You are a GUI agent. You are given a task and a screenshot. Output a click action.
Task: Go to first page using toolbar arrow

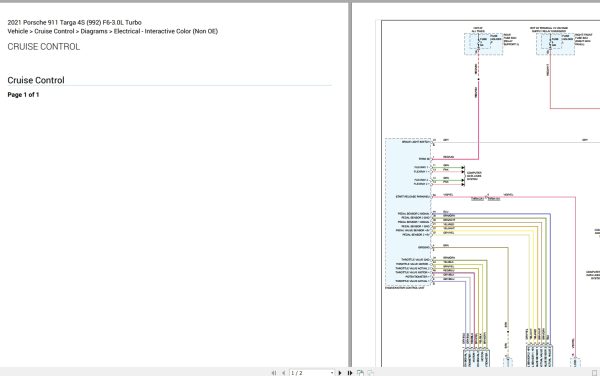tap(274, 373)
